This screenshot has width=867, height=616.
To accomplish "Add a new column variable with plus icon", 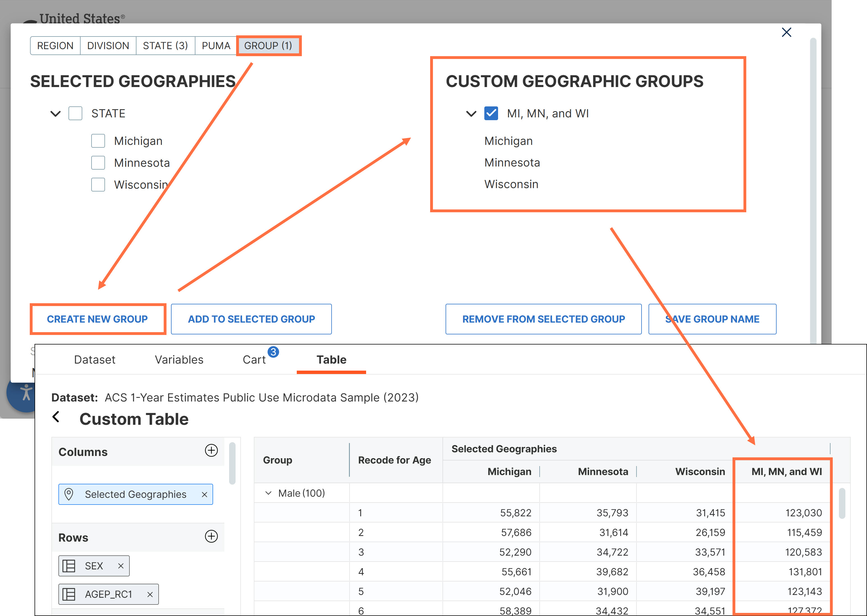I will tap(211, 450).
